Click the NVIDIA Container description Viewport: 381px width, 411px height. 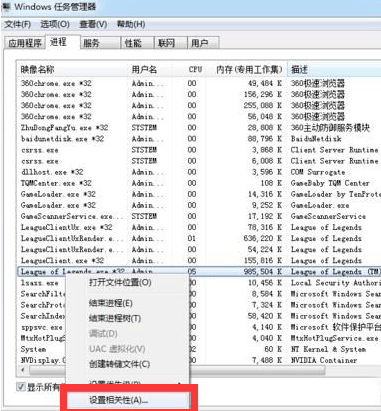[324, 360]
